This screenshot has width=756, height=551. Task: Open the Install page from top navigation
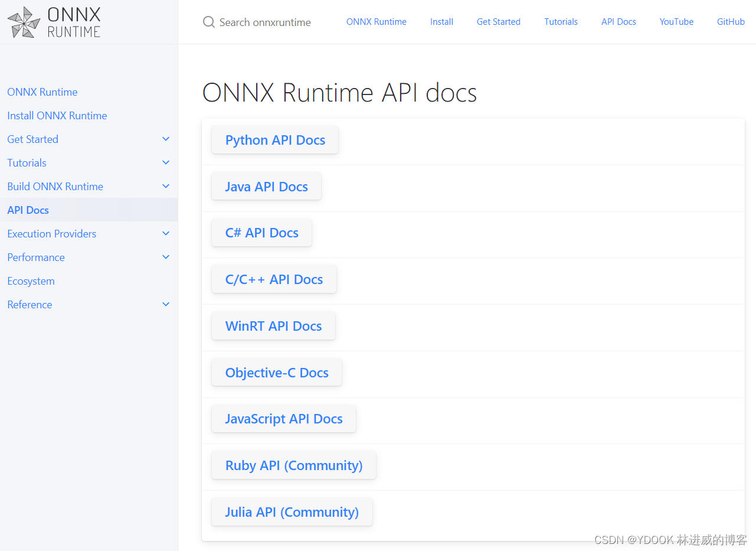pos(441,22)
